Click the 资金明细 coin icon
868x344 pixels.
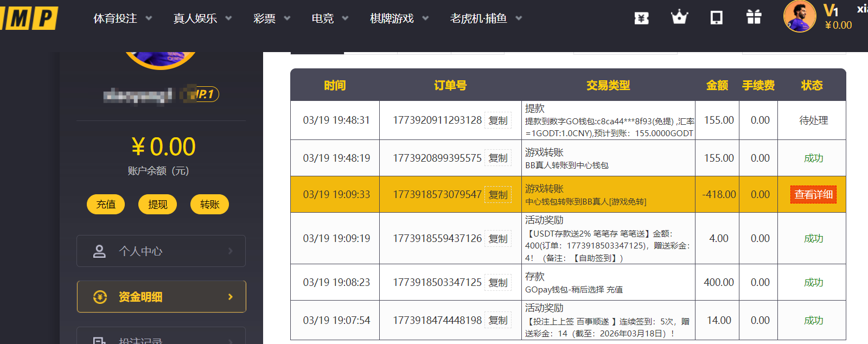tap(100, 297)
